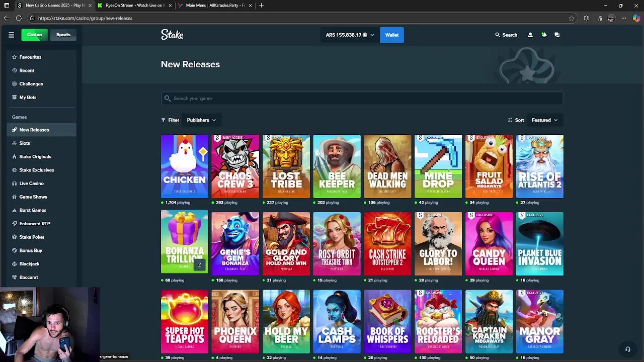Open the Dead Men Walking game
Viewport: 644px width, 362px height.
pyautogui.click(x=387, y=166)
